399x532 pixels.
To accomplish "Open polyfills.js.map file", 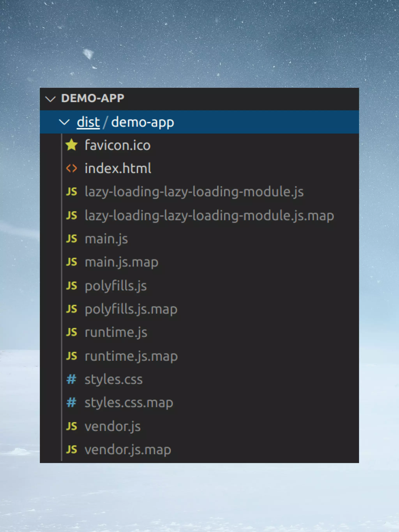I will (x=131, y=309).
